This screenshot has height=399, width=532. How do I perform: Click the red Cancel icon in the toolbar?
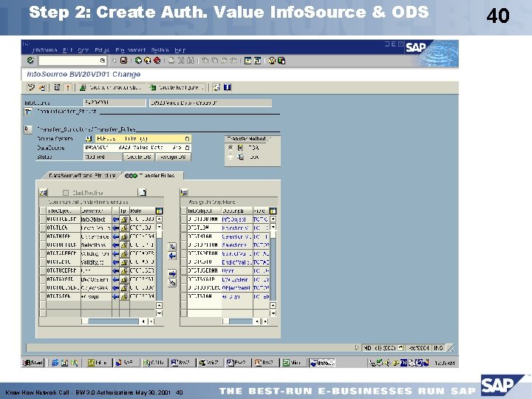[157, 61]
